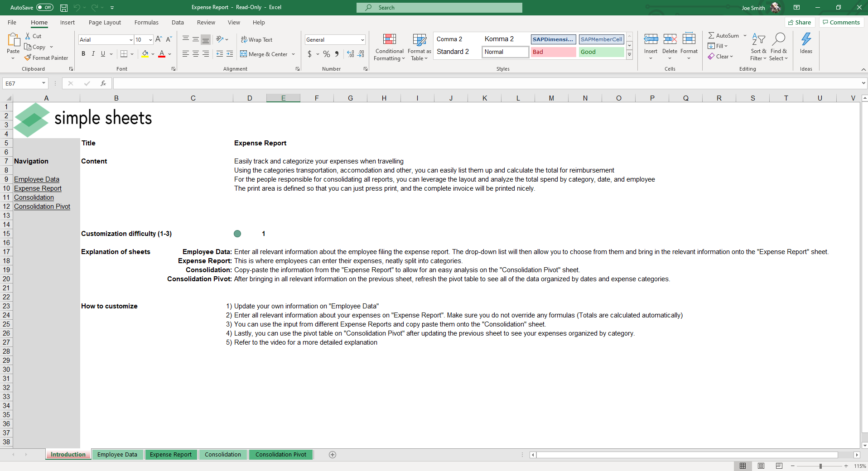
Task: Apply the Bad cell style
Action: pos(554,52)
